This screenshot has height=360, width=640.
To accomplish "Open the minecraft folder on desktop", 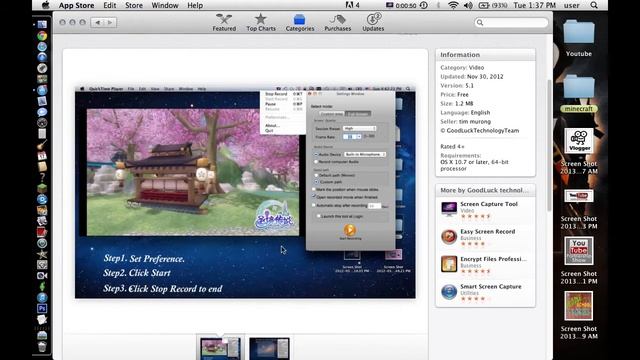I will (579, 93).
